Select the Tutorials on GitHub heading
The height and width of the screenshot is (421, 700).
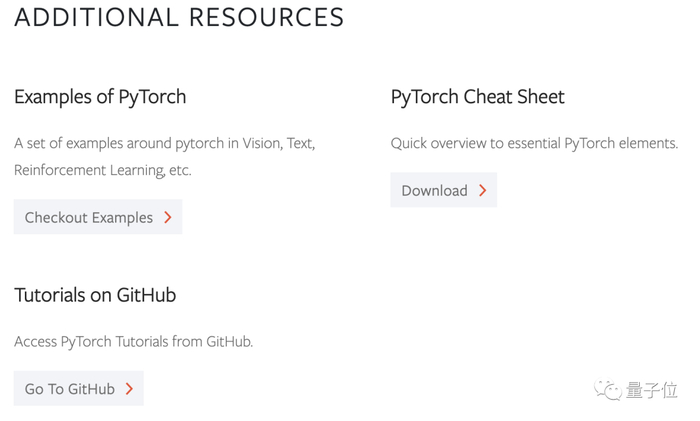pos(95,295)
